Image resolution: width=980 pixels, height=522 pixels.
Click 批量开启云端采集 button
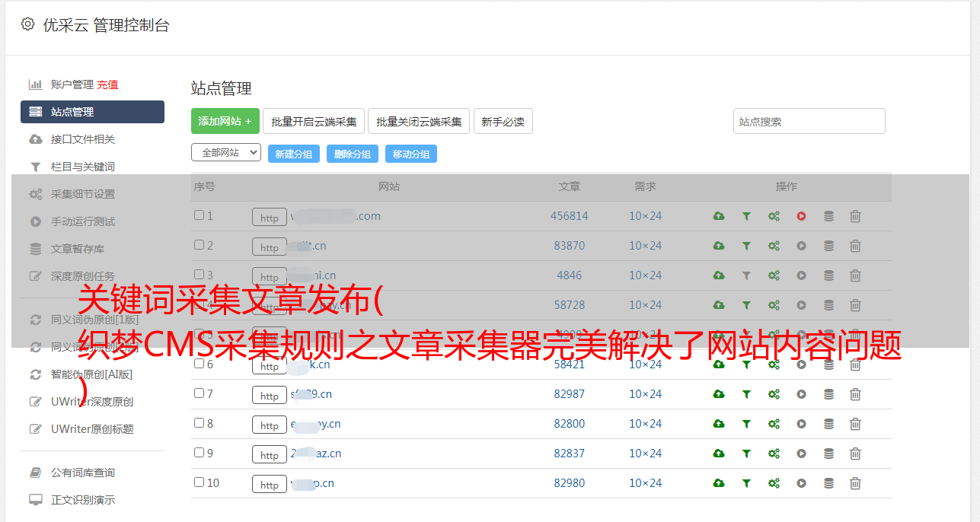click(x=314, y=121)
